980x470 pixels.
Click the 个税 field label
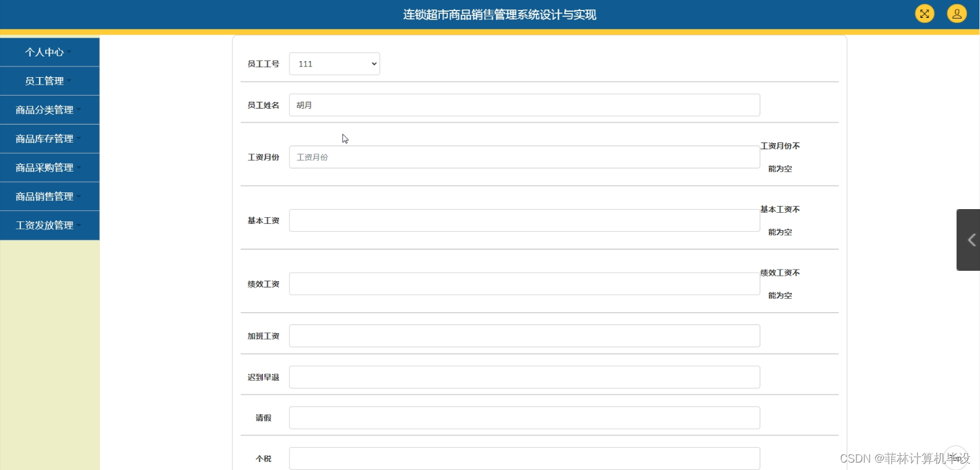point(264,458)
